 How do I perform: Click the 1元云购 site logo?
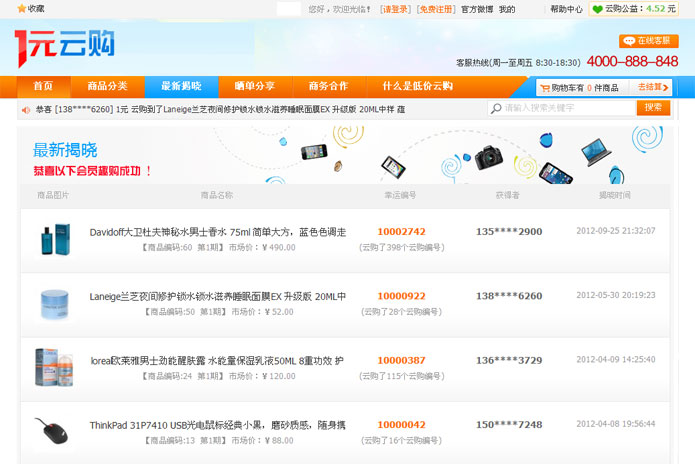click(x=65, y=48)
